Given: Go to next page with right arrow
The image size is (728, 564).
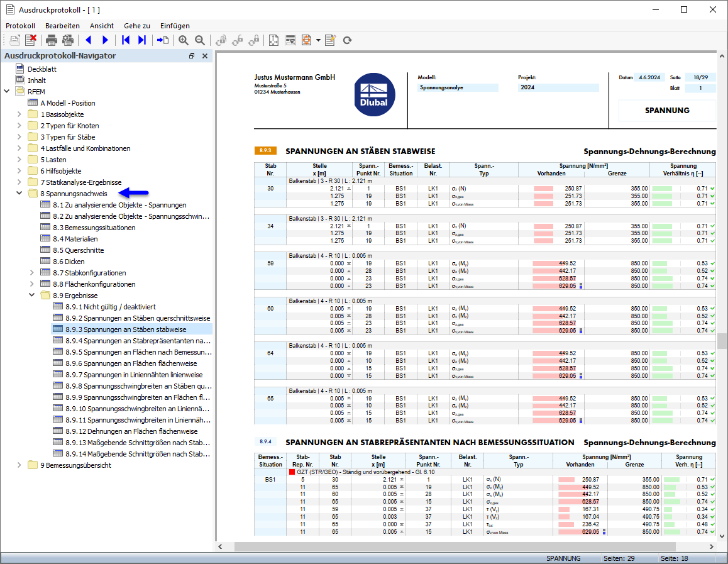Looking at the screenshot, I should [106, 40].
